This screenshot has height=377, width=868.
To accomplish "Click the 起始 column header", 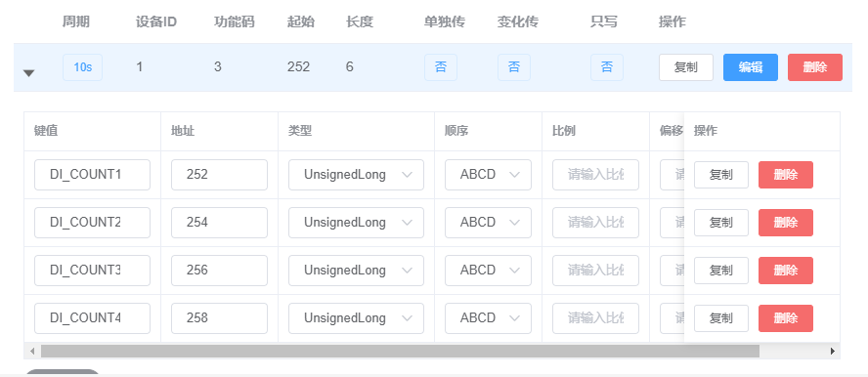I will tap(301, 22).
